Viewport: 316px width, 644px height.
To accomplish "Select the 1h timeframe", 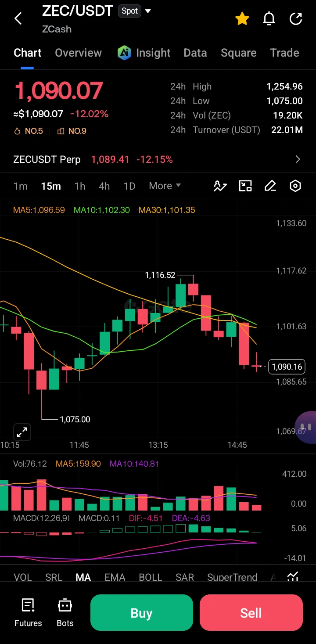I will click(x=80, y=186).
